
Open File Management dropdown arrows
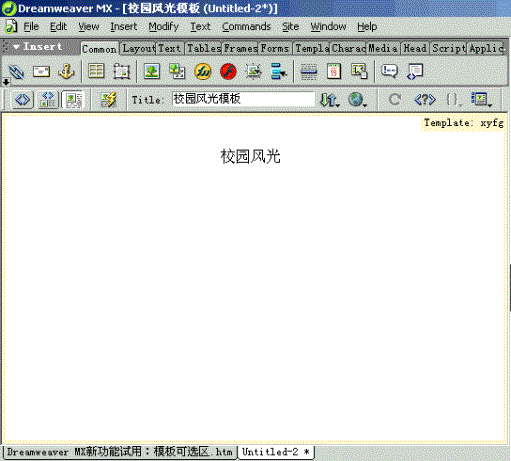(x=329, y=100)
